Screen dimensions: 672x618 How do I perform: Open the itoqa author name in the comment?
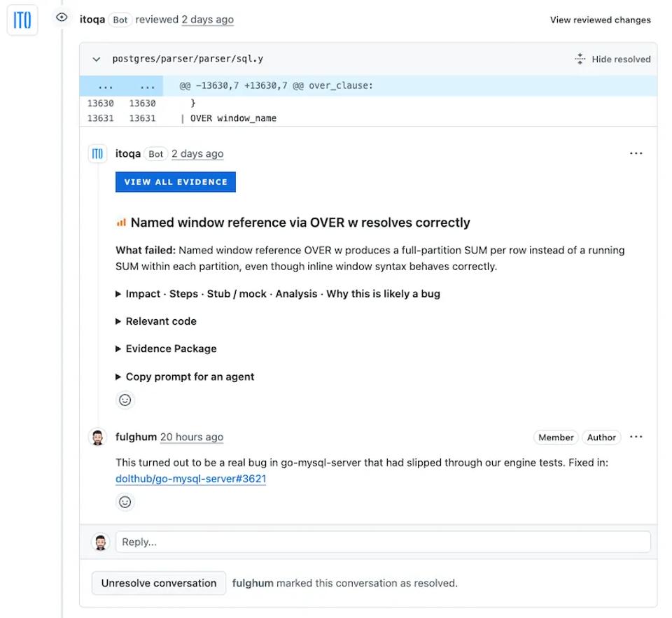point(127,153)
